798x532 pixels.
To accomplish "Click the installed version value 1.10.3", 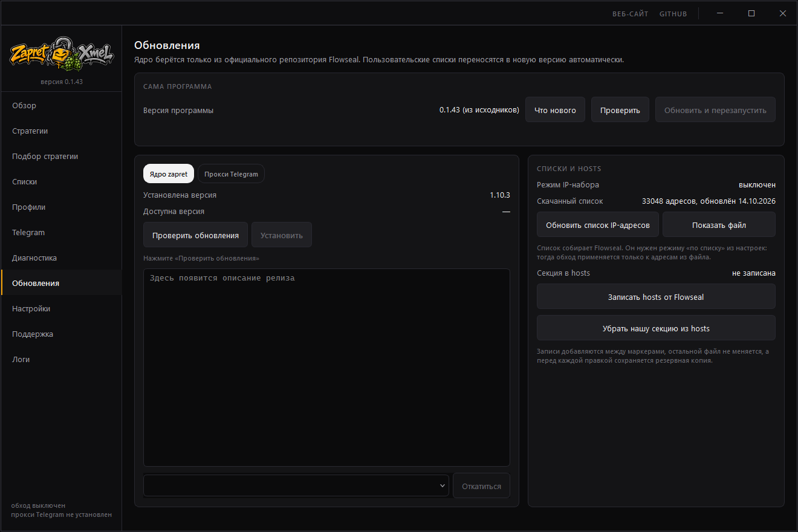I will 500,195.
